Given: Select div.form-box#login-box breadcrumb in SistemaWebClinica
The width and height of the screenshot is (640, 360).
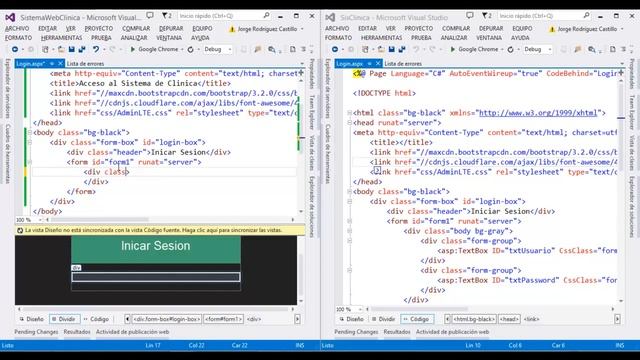Looking at the screenshot, I should (x=167, y=319).
